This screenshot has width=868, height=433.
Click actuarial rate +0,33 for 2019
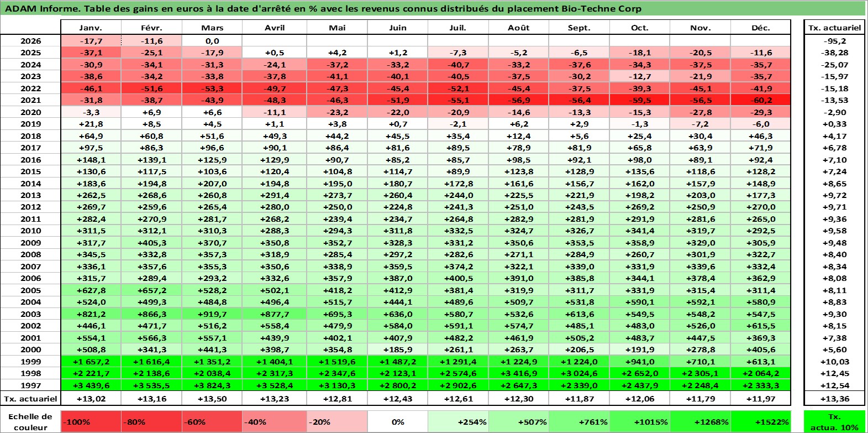coord(834,124)
